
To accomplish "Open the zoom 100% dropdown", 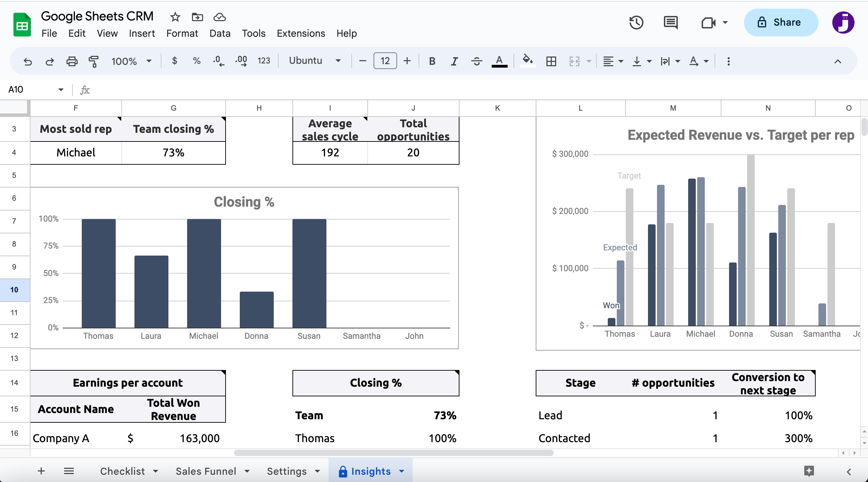I will coord(131,61).
